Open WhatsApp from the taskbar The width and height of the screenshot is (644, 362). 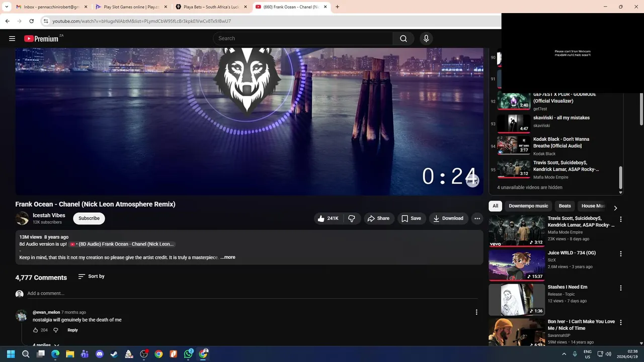[188, 354]
